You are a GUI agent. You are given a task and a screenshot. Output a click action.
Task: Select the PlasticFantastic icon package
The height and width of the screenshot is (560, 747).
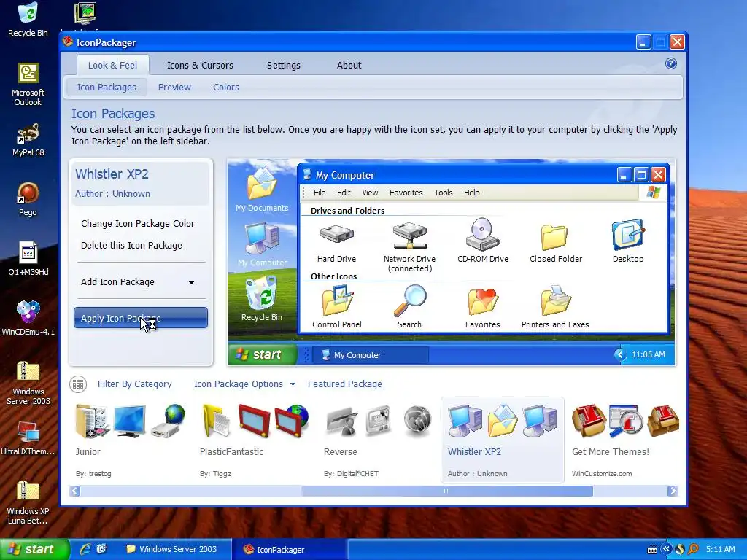256,440
